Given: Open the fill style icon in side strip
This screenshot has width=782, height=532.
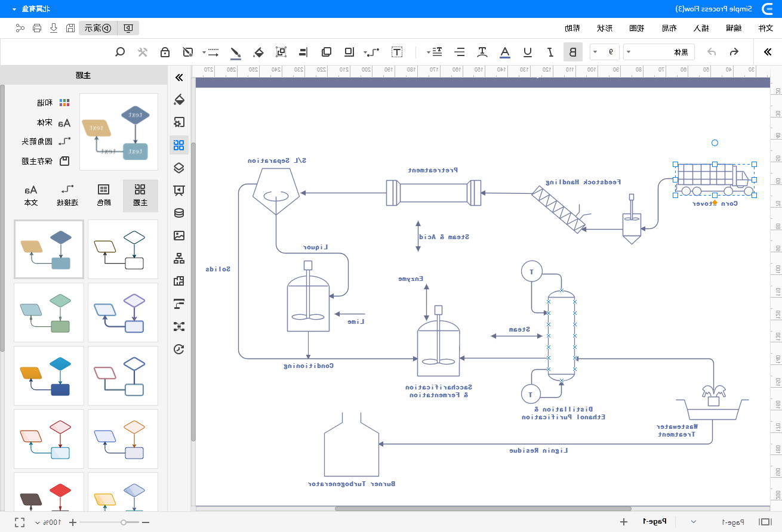Looking at the screenshot, I should pos(178,99).
